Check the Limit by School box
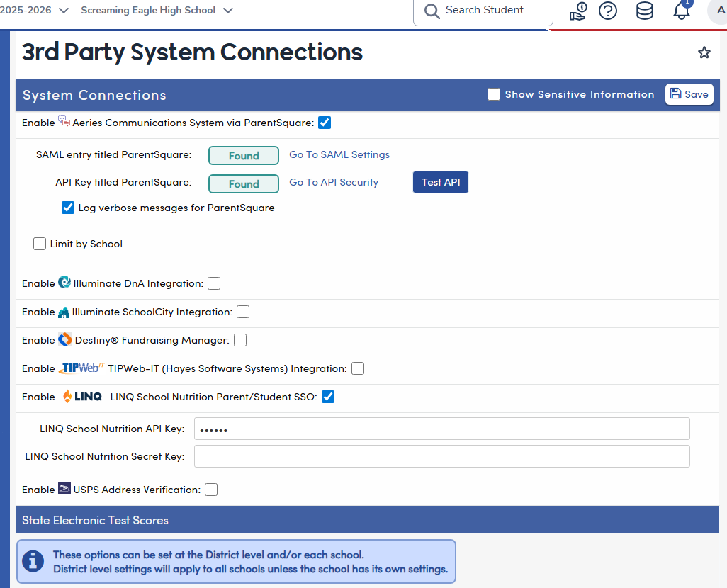The width and height of the screenshot is (727, 588). coord(40,244)
